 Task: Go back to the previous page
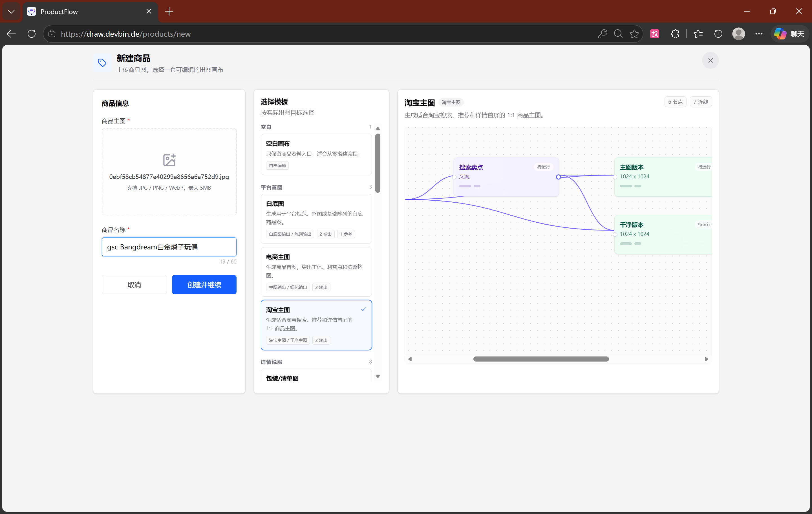pos(11,34)
